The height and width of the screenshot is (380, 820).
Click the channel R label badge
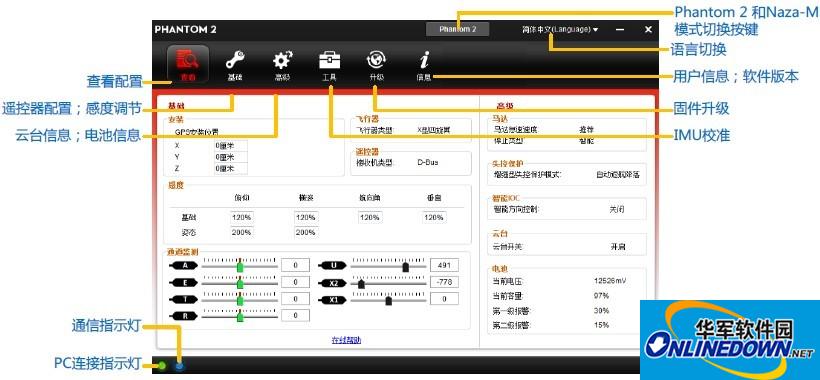[184, 316]
